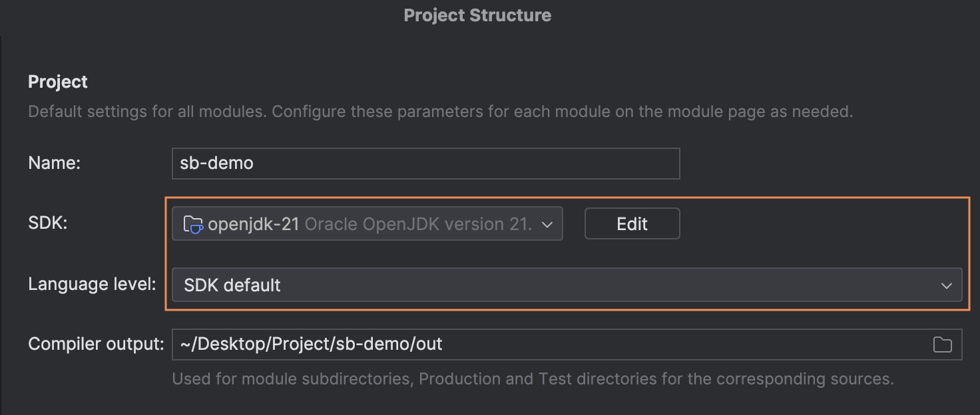Viewport: 980px width, 415px height.
Task: Open the Language level dropdown arrow
Action: click(946, 286)
